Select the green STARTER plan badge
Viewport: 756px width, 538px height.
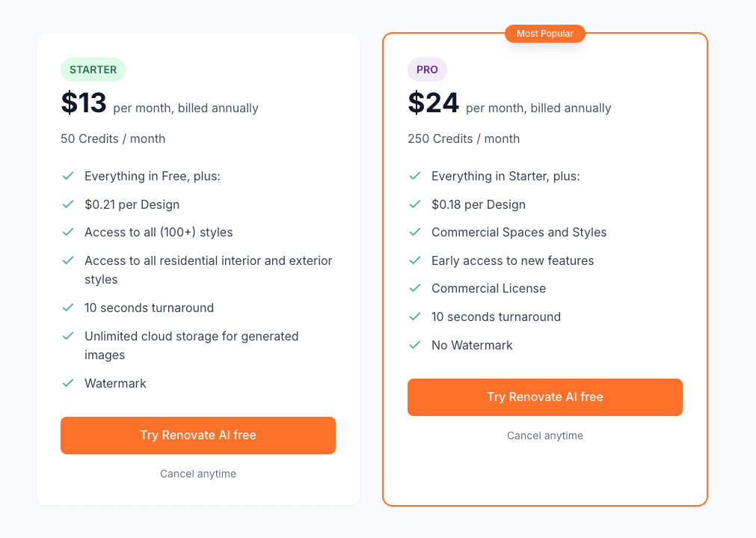tap(93, 70)
